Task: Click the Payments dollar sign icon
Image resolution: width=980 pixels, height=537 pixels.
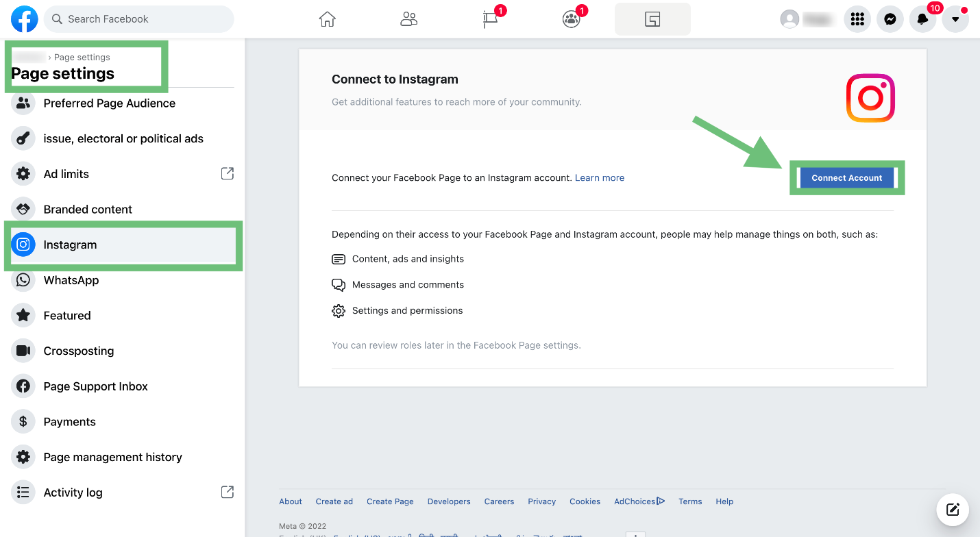Action: (x=23, y=422)
